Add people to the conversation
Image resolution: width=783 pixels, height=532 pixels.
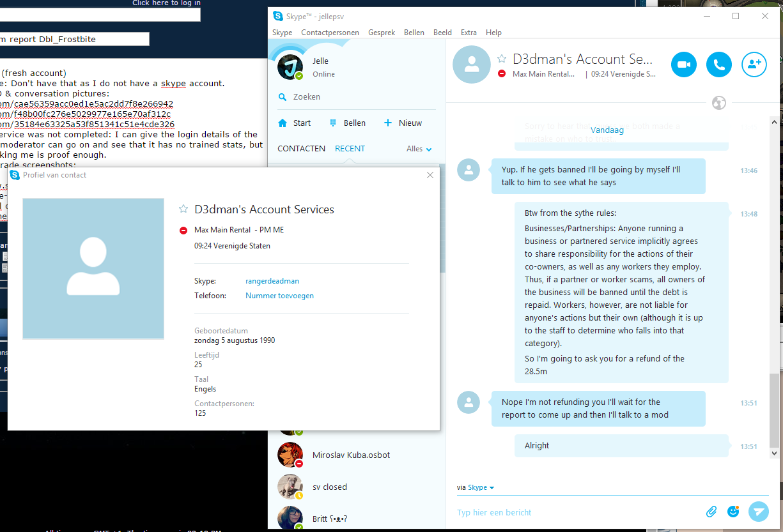coord(754,65)
